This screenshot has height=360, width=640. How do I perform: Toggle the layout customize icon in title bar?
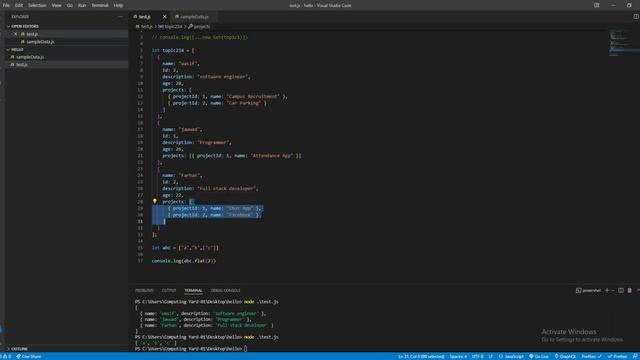(596, 5)
